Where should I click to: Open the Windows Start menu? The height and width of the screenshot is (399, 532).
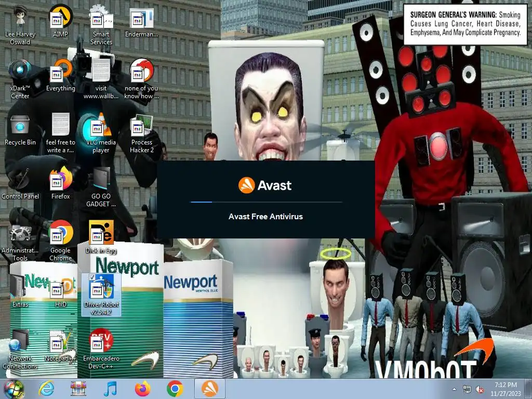tap(14, 389)
